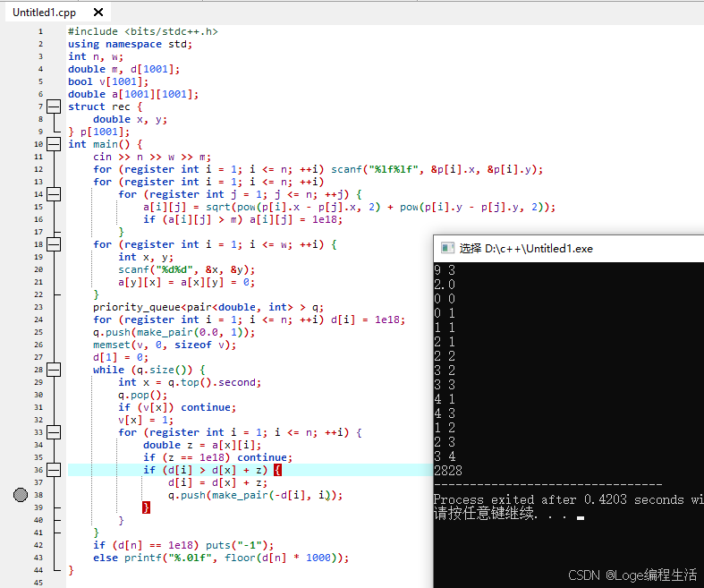Close the Untitled1.cpp tab
This screenshot has width=704, height=588.
click(x=98, y=13)
